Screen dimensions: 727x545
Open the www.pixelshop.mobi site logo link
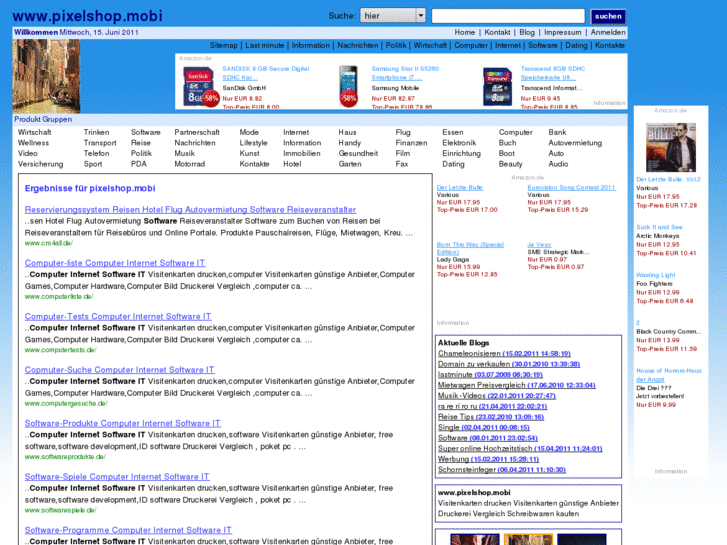[x=87, y=16]
